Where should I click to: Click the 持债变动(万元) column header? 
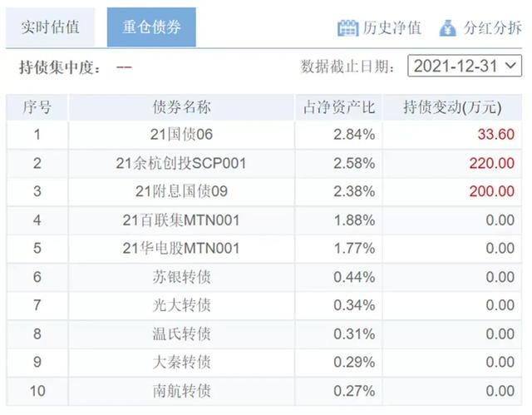[452, 107]
